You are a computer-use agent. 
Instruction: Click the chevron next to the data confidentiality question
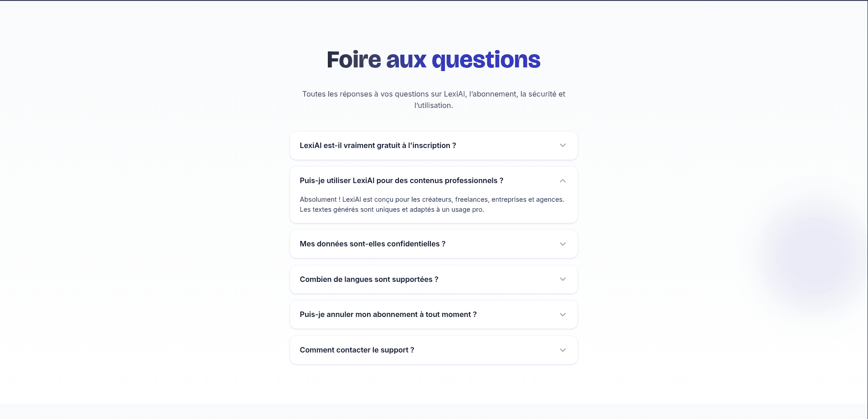[563, 244]
